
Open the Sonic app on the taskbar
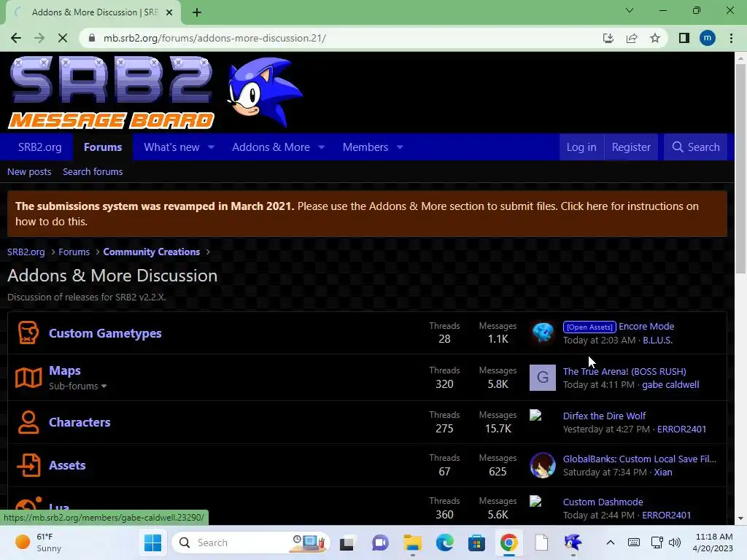[573, 542]
